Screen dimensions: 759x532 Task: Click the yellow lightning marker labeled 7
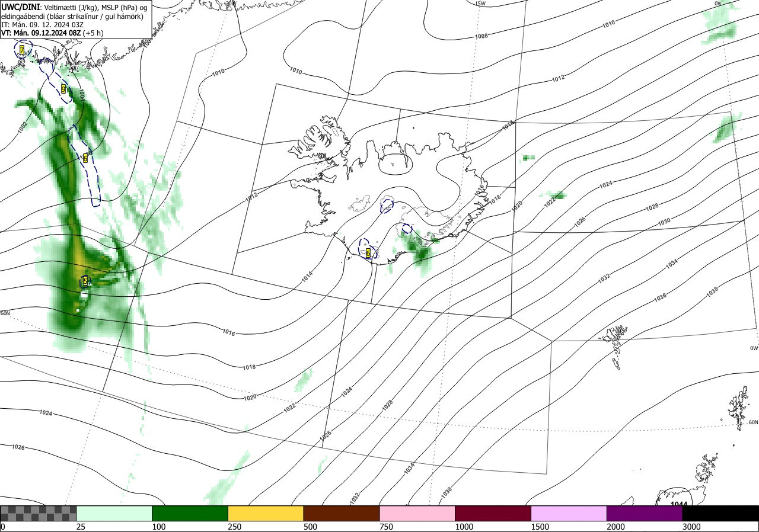click(x=22, y=50)
